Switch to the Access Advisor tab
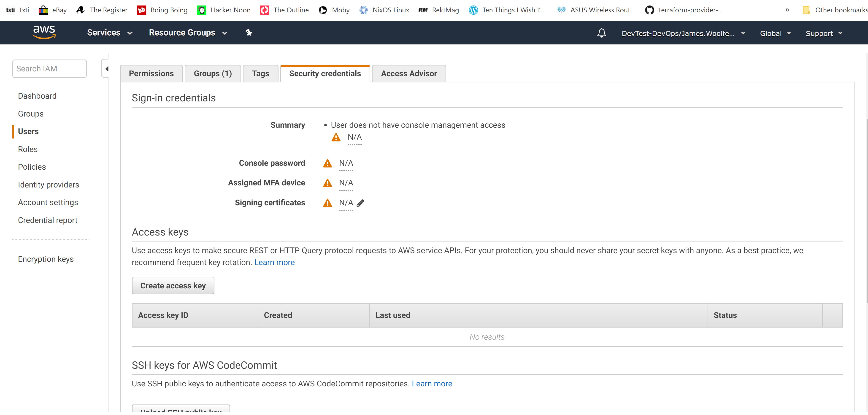The image size is (868, 415). point(408,73)
